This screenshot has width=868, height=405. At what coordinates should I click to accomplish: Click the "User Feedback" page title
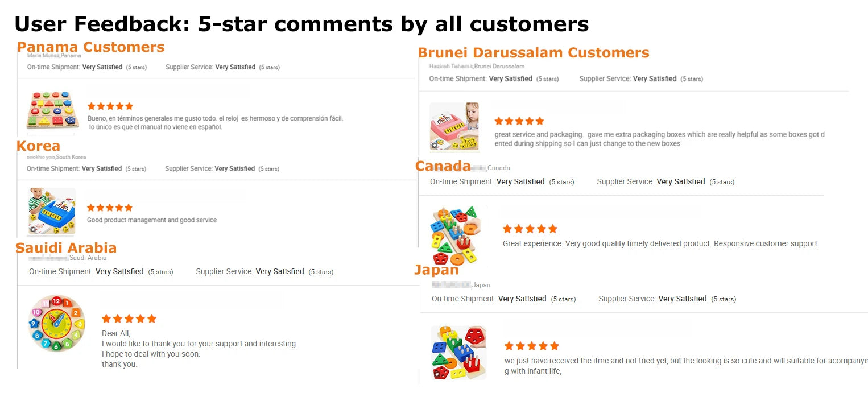[301, 24]
